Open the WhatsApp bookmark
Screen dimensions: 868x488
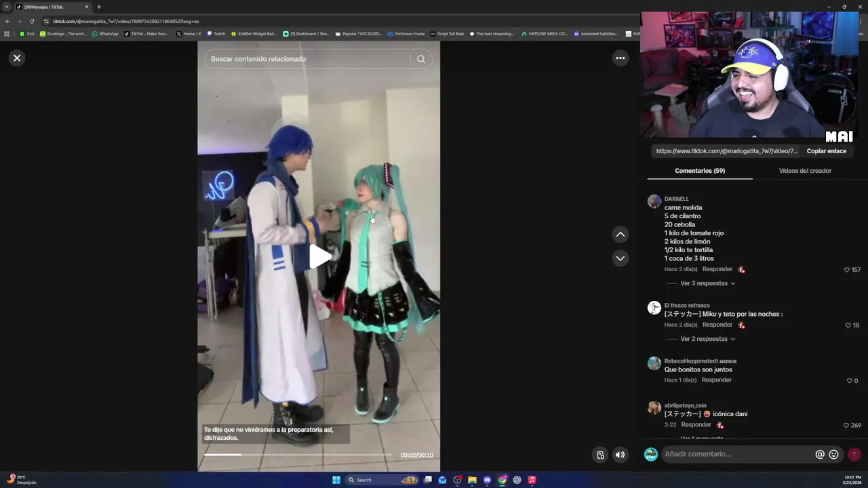[x=105, y=34]
